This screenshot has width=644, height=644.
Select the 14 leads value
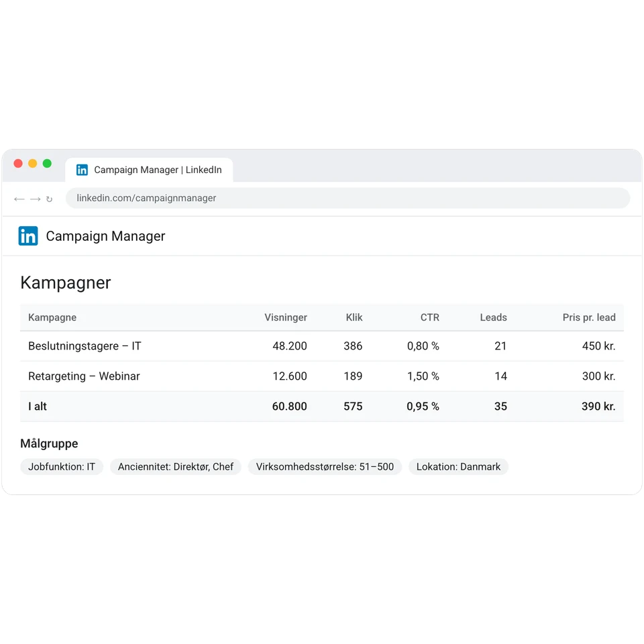[500, 376]
